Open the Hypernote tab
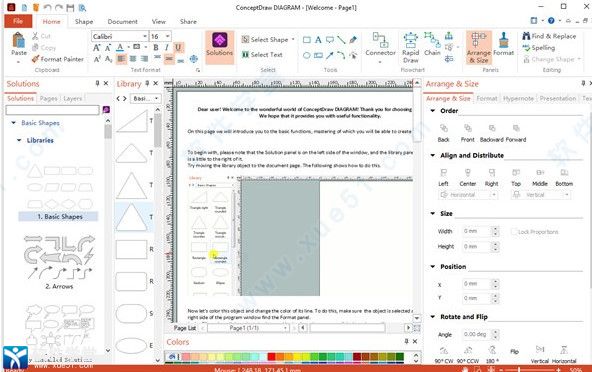The width and height of the screenshot is (592, 372). tap(518, 99)
